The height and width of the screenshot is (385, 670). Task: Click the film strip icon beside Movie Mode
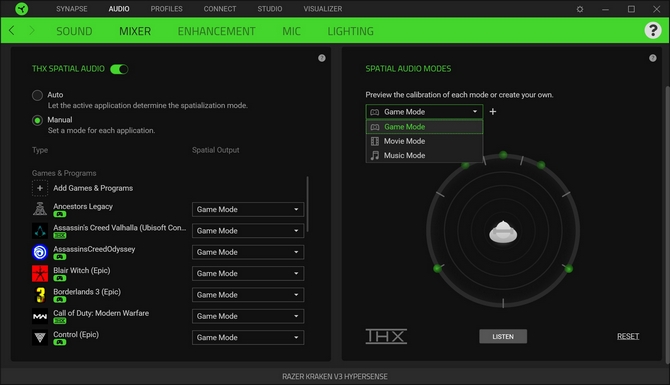[375, 141]
